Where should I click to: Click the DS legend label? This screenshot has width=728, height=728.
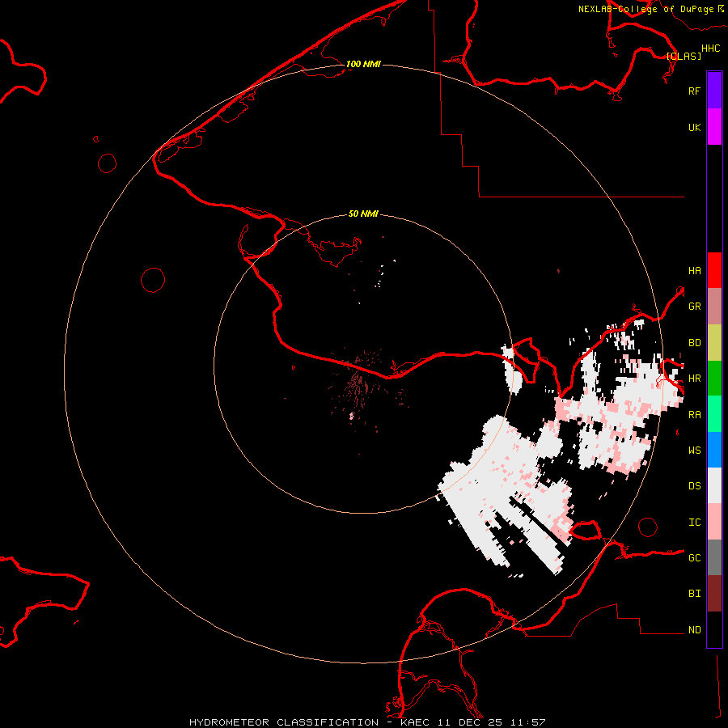[694, 485]
